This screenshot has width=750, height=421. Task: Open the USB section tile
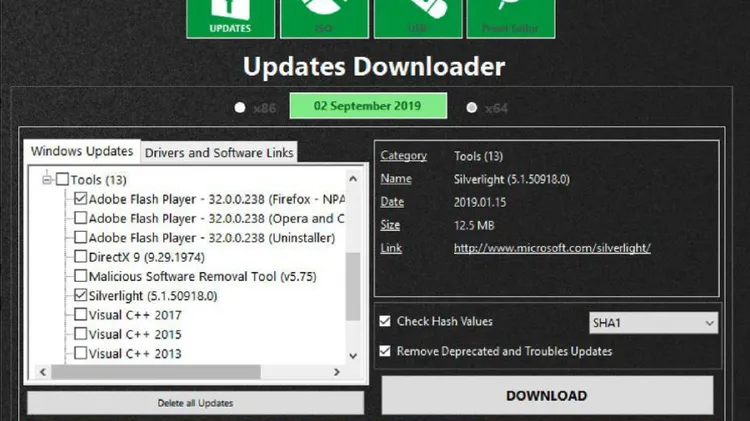[418, 18]
